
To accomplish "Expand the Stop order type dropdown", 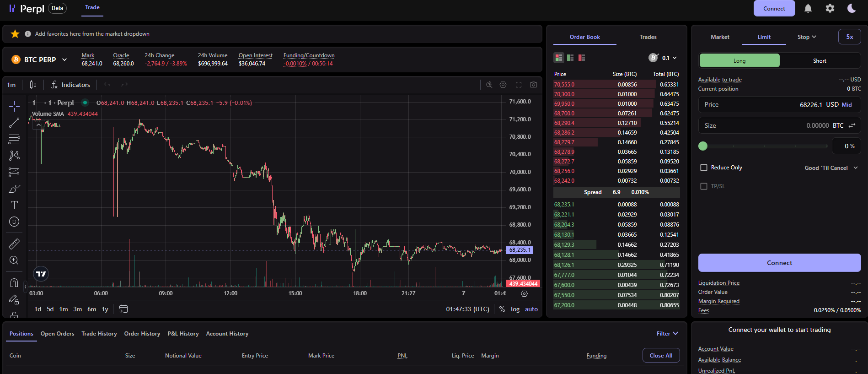I will click(806, 37).
